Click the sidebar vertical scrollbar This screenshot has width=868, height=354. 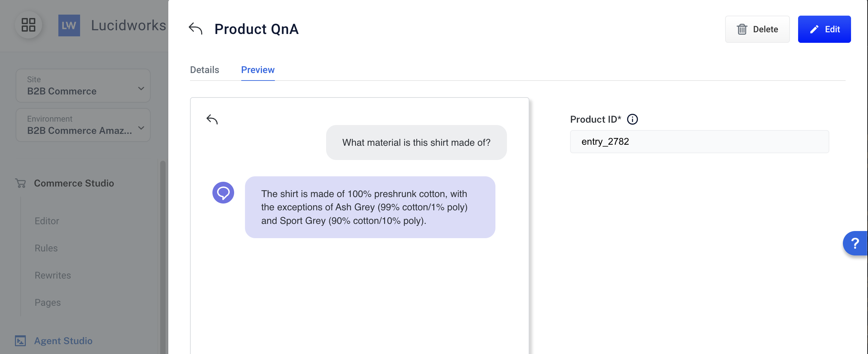click(x=163, y=257)
